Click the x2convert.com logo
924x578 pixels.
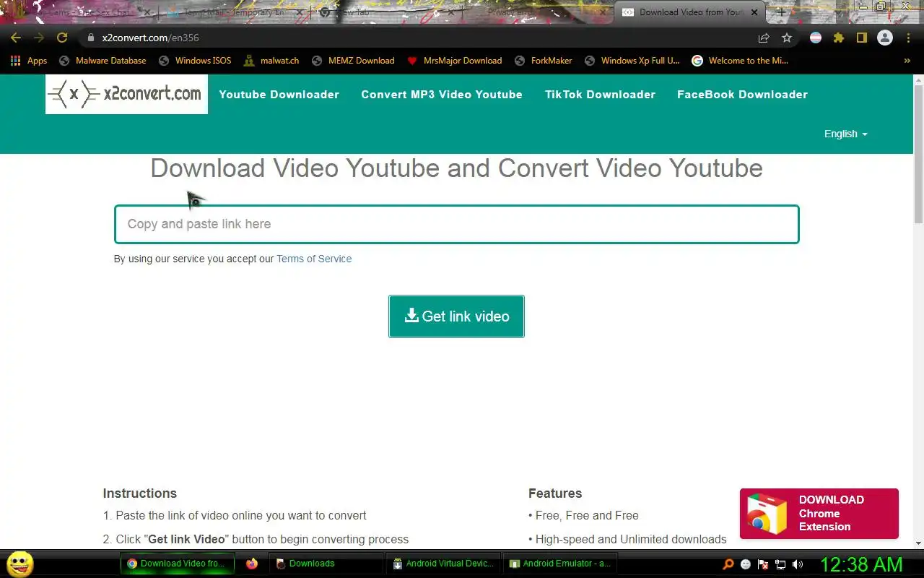click(126, 94)
